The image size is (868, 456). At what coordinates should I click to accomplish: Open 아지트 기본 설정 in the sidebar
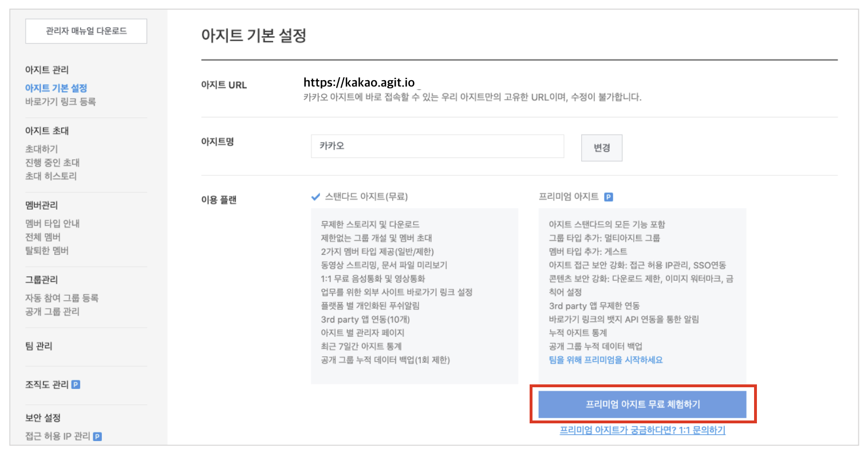point(56,88)
